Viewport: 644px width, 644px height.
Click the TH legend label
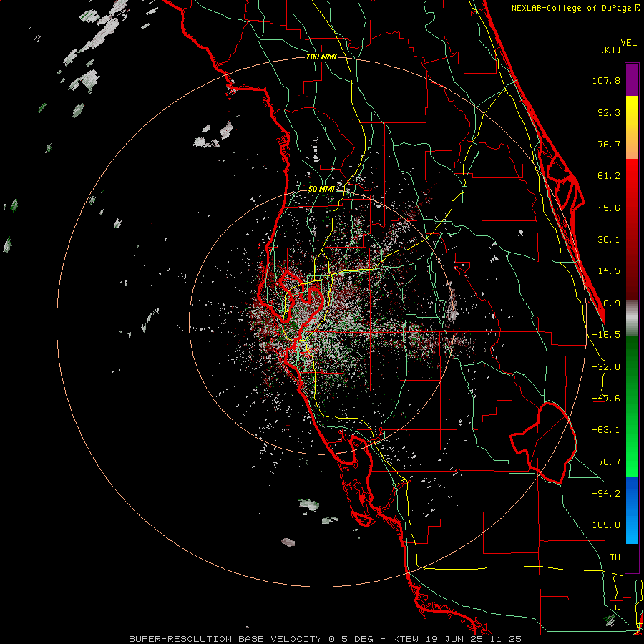coord(615,557)
